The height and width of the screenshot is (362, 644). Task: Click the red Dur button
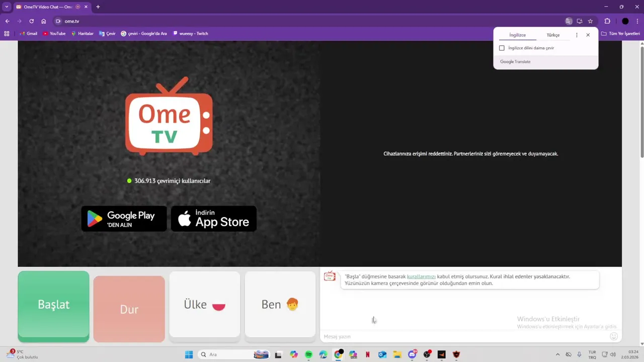click(x=129, y=309)
